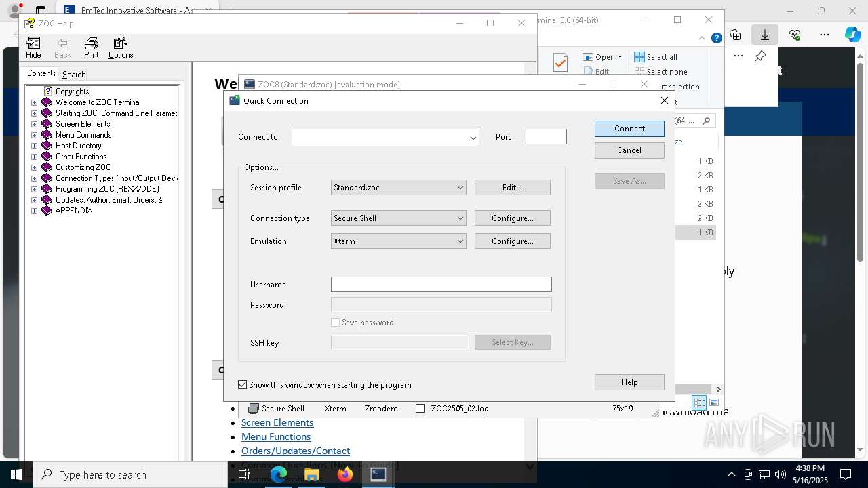This screenshot has height=488, width=868.
Task: Open browser menu with three dots icon
Action: 825,35
